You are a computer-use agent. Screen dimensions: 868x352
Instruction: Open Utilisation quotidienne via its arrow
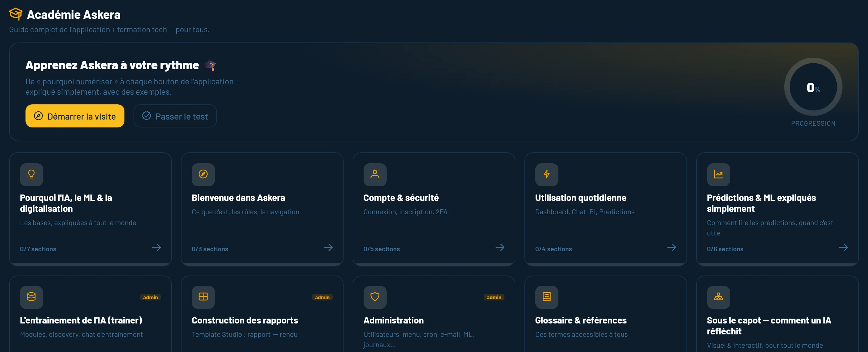(672, 248)
